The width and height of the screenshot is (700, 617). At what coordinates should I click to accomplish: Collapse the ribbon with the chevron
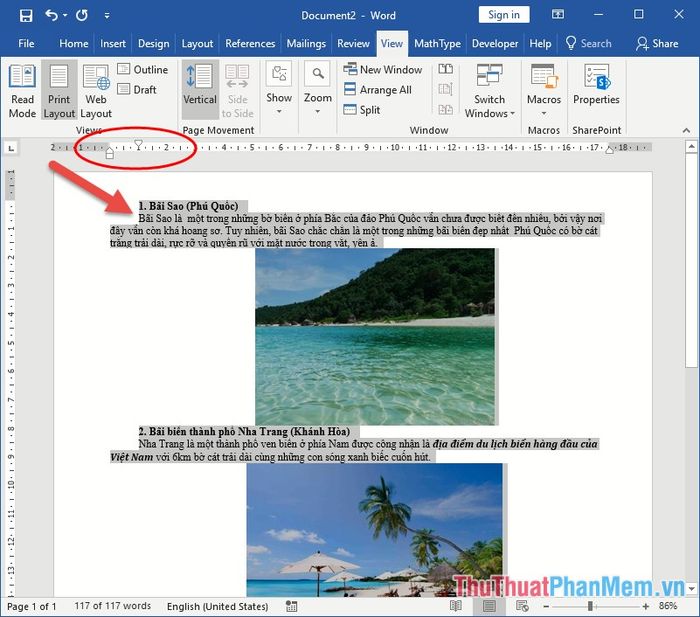(686, 130)
